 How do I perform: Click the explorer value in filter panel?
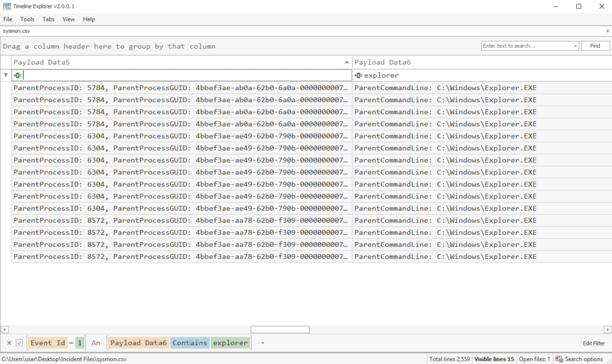(x=230, y=343)
